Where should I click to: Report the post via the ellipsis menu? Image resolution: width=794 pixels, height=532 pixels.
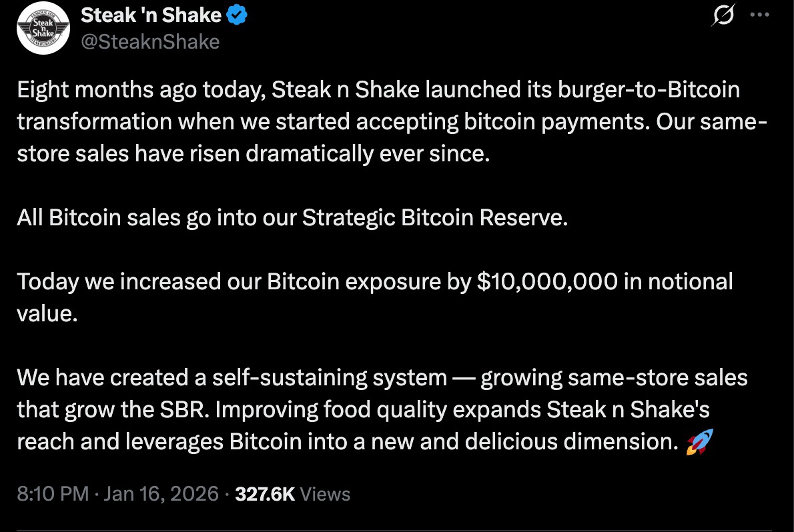click(761, 15)
